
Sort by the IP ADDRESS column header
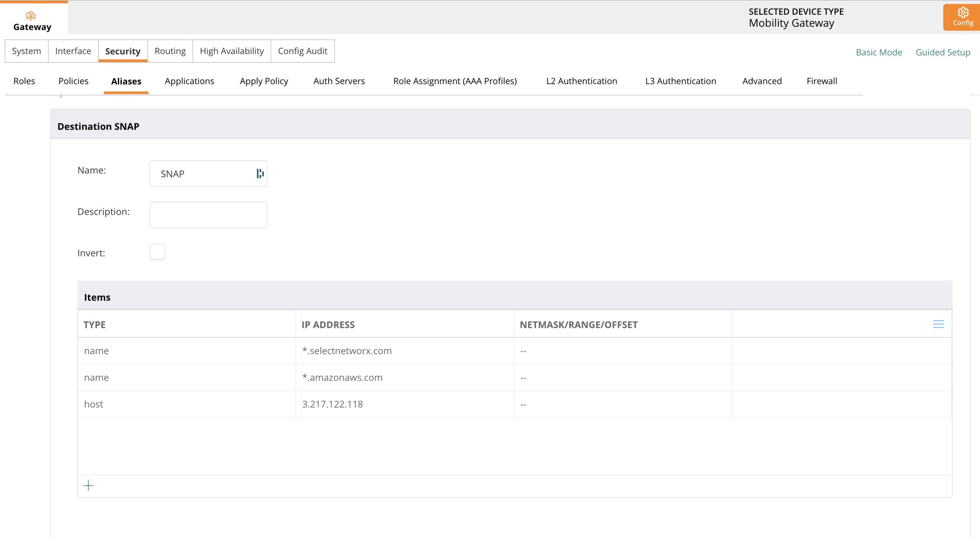pyautogui.click(x=328, y=325)
